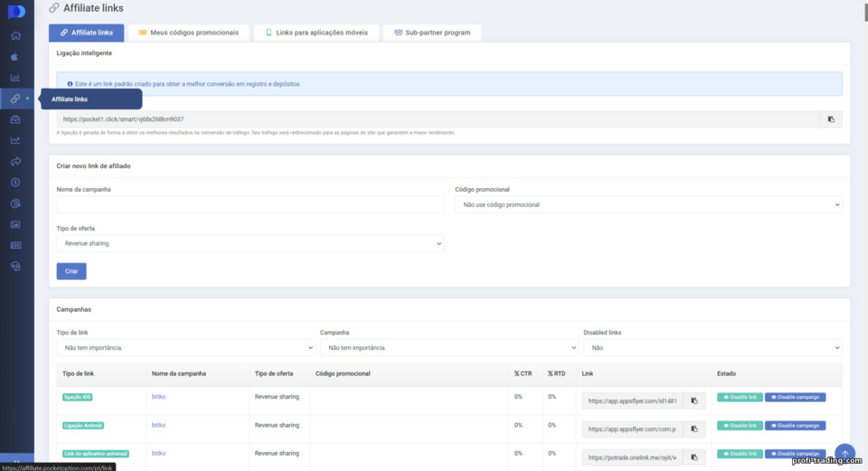Click the trending line chart sidebar icon
Image resolution: width=868 pixels, height=471 pixels.
tap(15, 141)
